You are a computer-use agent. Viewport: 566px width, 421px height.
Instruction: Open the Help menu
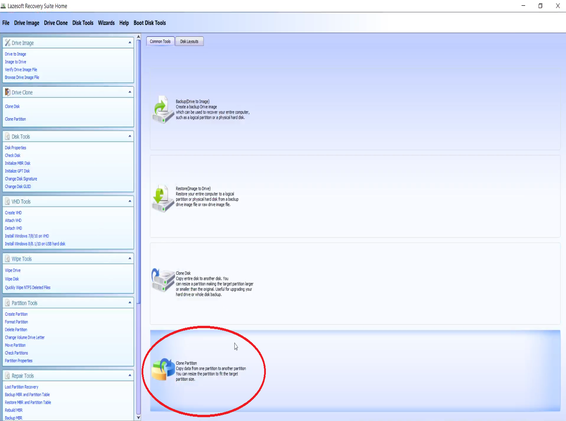click(124, 23)
